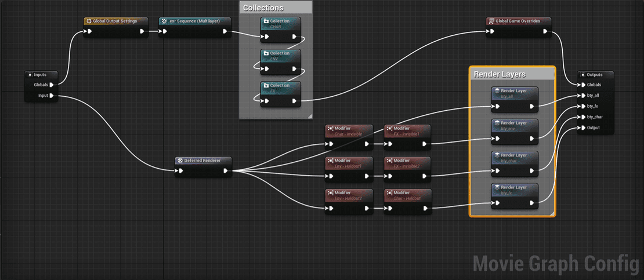Click the bty_all pin on Outputs node

pos(582,96)
